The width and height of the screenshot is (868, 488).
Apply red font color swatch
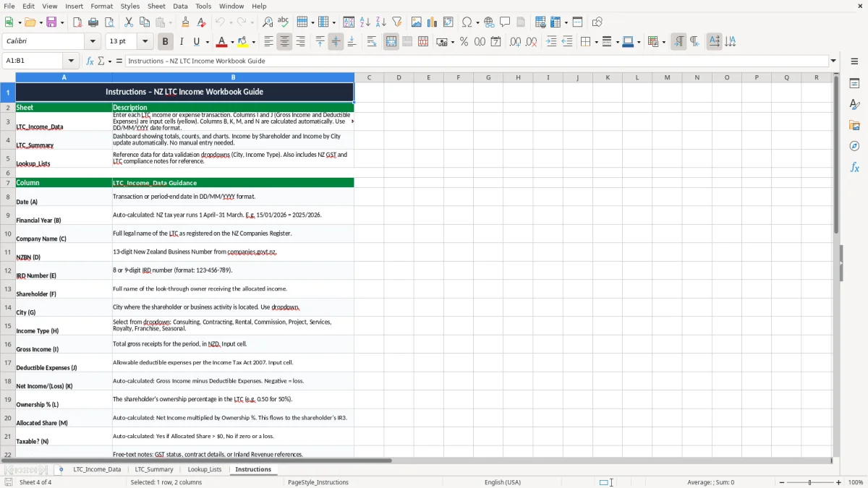point(223,42)
